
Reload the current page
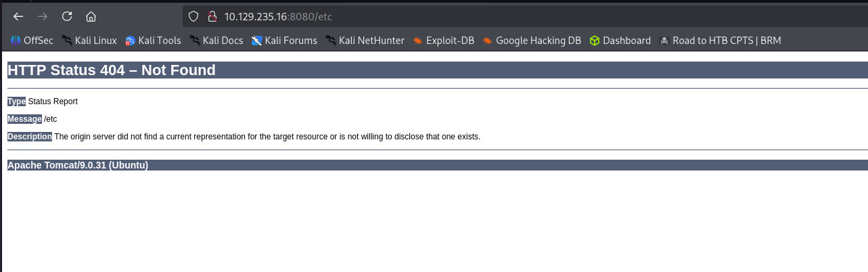67,16
